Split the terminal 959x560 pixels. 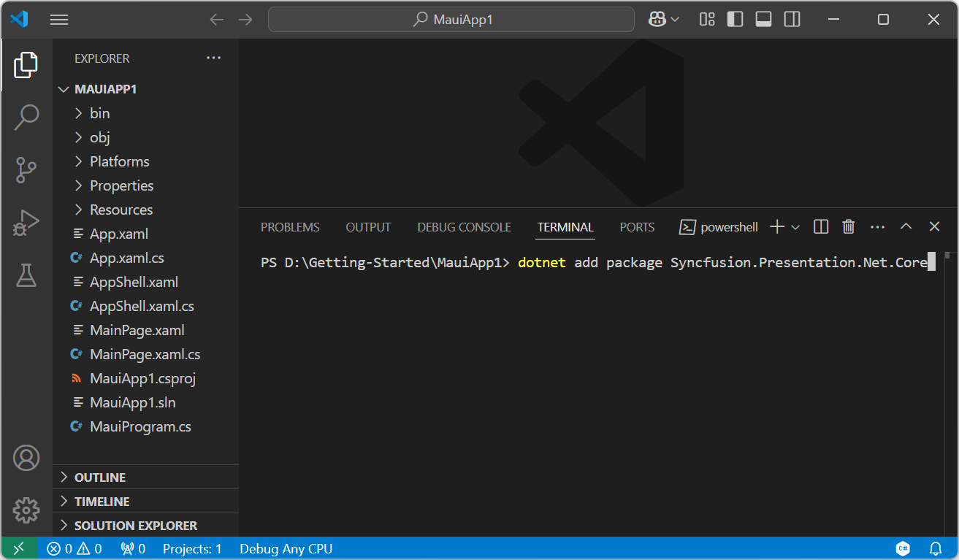821,227
